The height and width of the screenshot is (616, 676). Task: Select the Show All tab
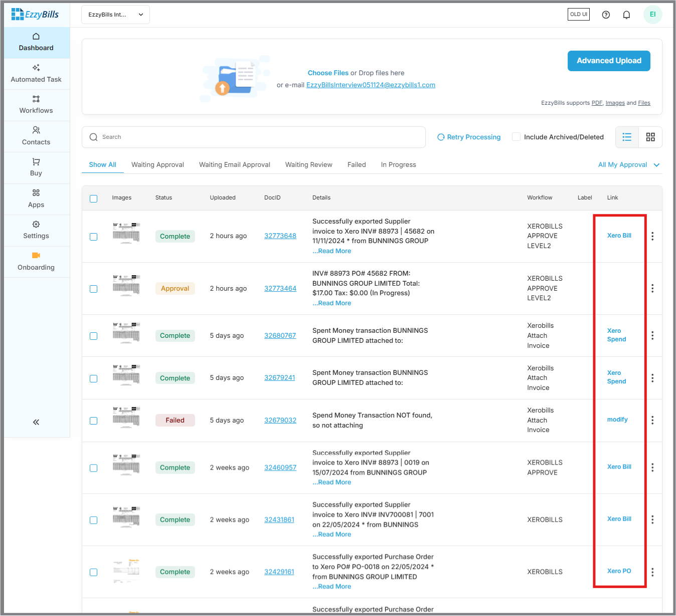(x=103, y=164)
